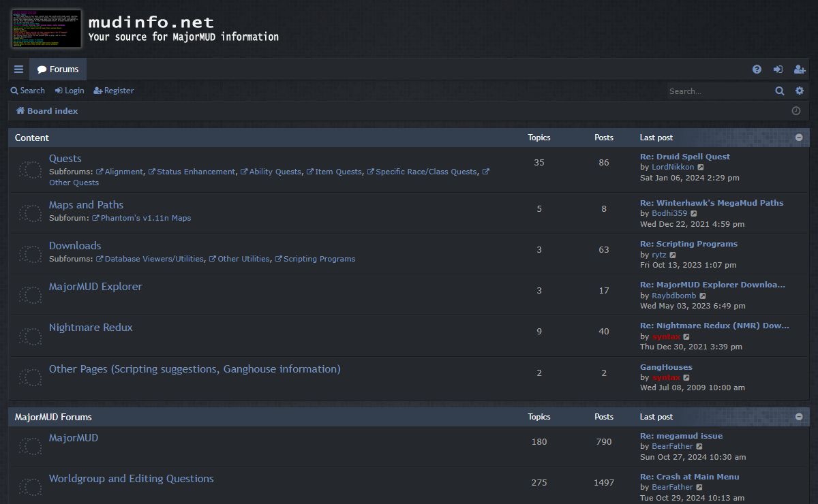Click the Quests forum speech bubble icon

(29, 170)
